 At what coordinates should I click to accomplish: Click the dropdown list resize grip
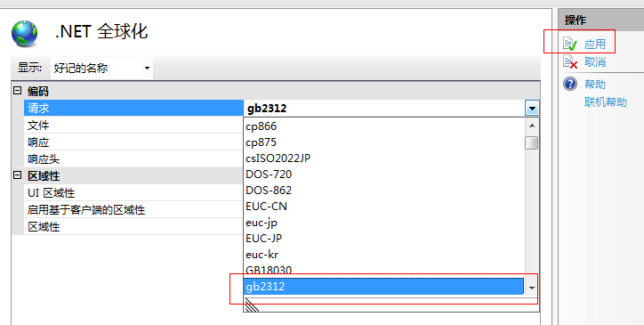click(252, 305)
